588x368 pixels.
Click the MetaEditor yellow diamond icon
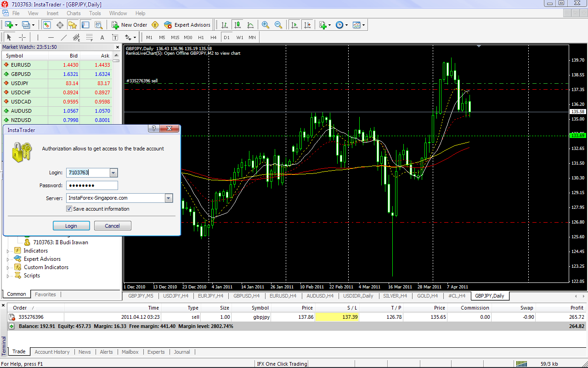click(x=155, y=25)
